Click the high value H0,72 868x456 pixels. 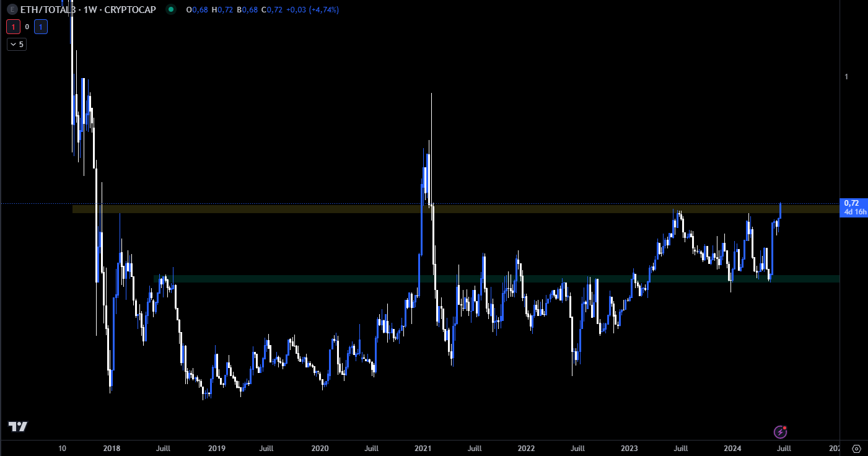222,10
